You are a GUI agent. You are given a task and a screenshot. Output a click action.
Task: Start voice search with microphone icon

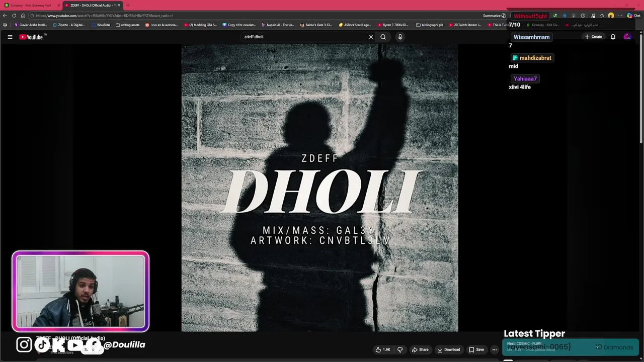coord(400,37)
